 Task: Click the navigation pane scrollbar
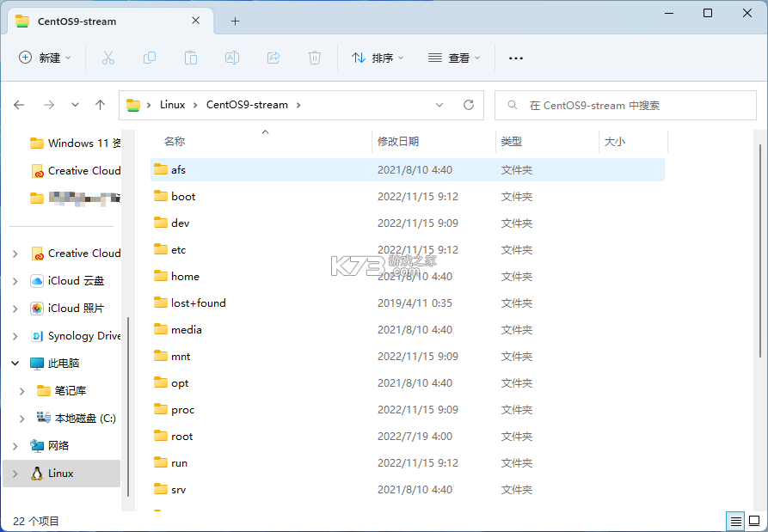[128, 407]
